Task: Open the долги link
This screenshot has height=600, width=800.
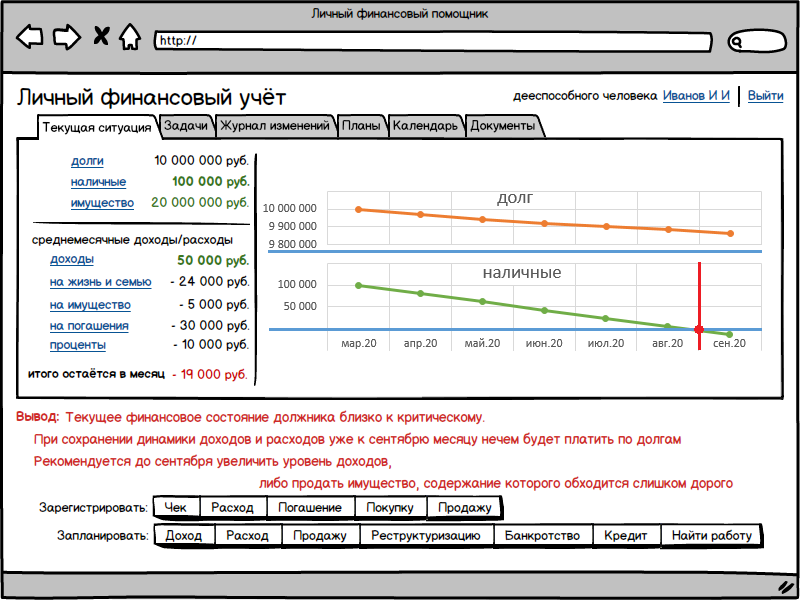Action: [x=87, y=161]
